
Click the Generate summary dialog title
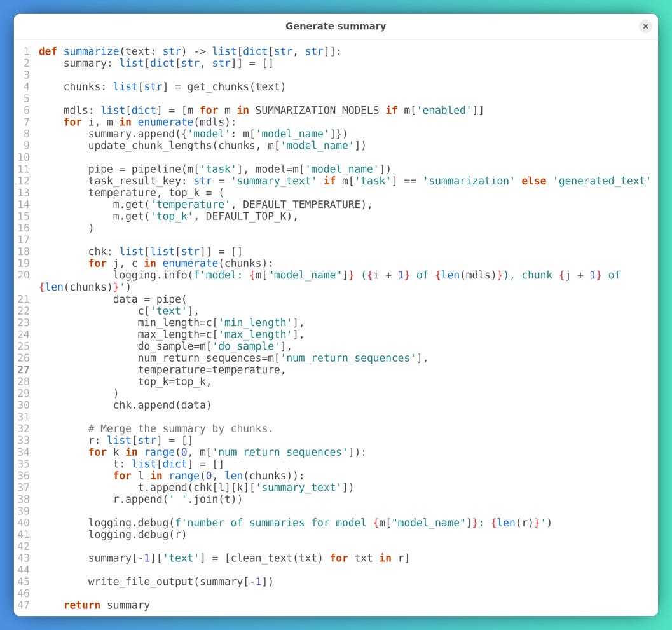336,26
